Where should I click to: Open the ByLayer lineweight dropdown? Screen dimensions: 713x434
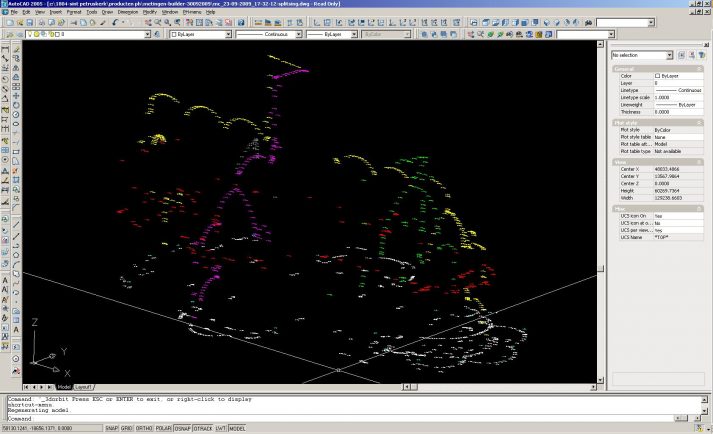click(354, 35)
